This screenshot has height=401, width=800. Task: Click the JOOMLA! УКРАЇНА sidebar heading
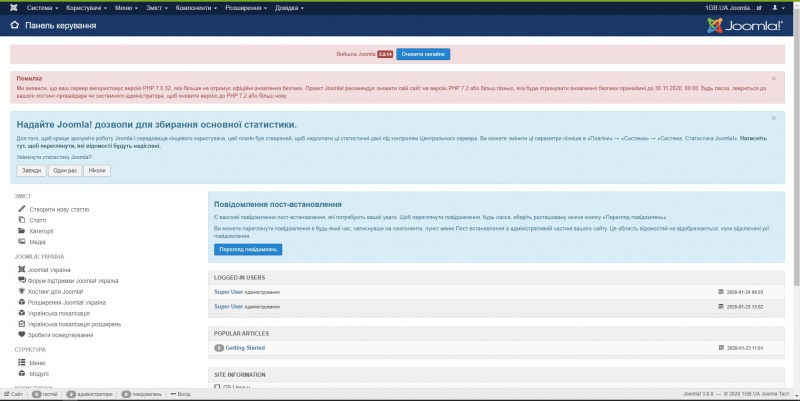coord(39,257)
